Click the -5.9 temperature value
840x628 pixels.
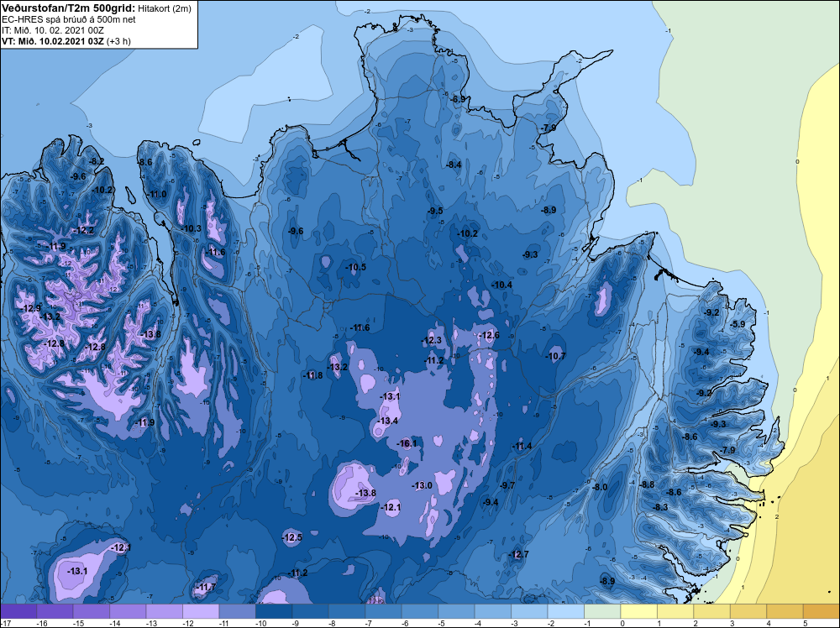click(x=738, y=324)
